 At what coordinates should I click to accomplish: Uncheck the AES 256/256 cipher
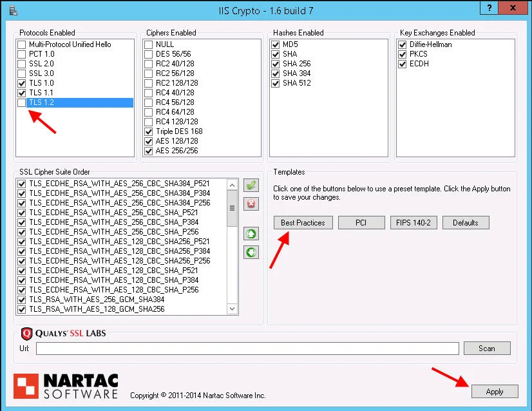149,151
